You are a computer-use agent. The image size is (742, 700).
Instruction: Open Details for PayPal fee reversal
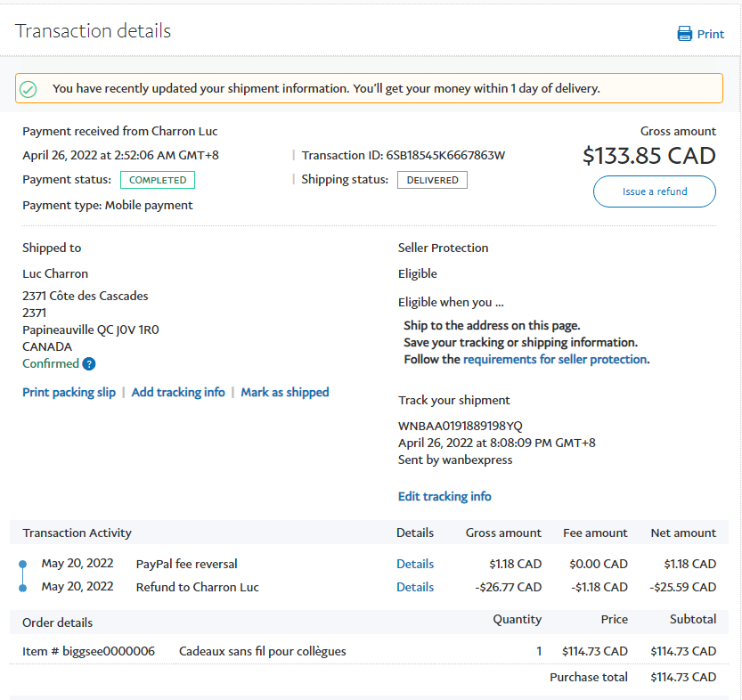tap(415, 564)
